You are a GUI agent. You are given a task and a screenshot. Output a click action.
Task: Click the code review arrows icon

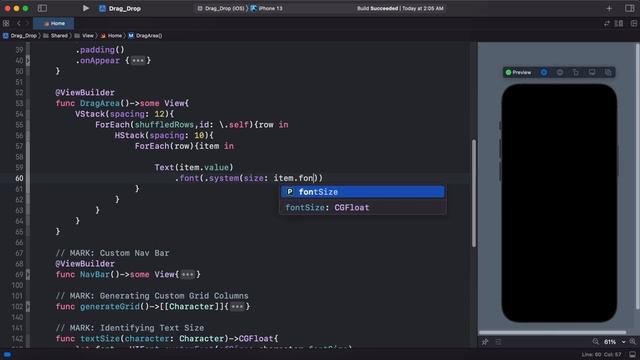pyautogui.click(x=607, y=23)
